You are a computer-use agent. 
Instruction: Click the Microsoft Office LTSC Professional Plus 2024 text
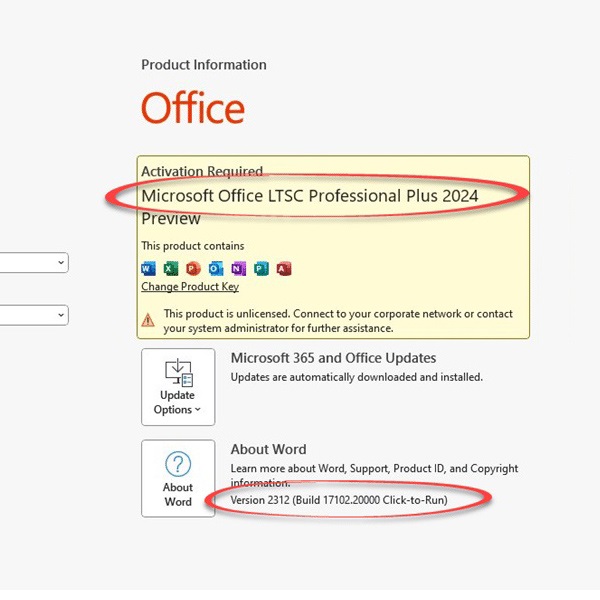(x=310, y=196)
